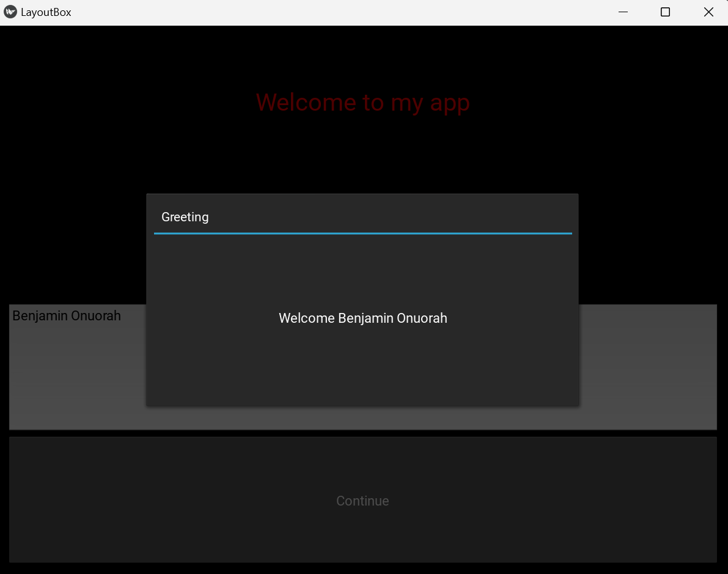Click text input area right of popup
This screenshot has height=574, width=728.
click(647, 367)
